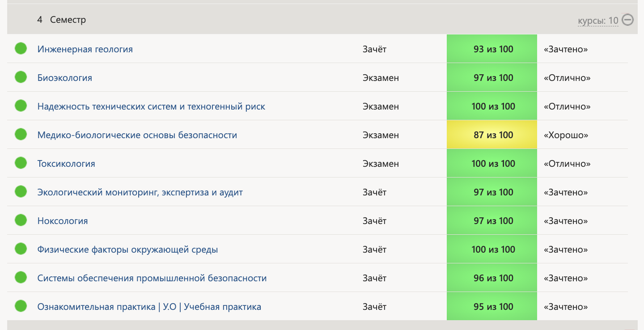Screen dimensions: 644x330
Task: Click the yellow 87 из 100 score cell
Action: click(492, 135)
